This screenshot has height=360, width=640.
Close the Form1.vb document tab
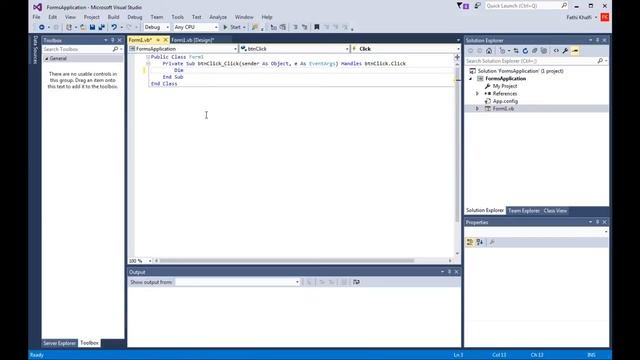click(x=165, y=40)
